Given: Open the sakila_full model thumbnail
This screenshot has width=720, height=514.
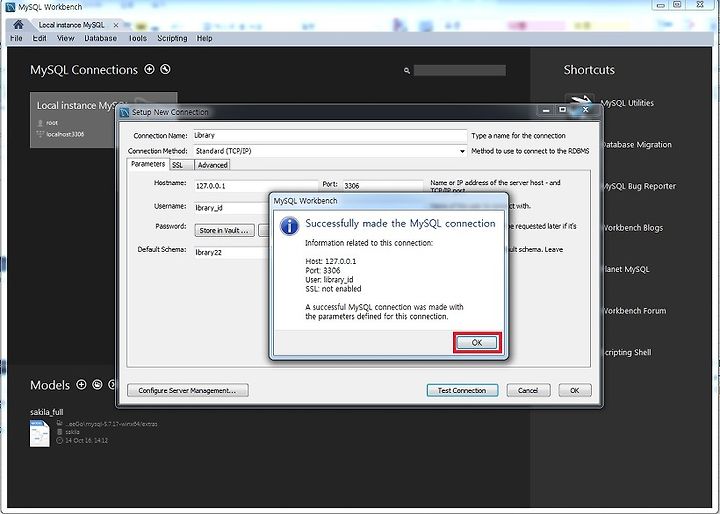Looking at the screenshot, I should tap(39, 433).
